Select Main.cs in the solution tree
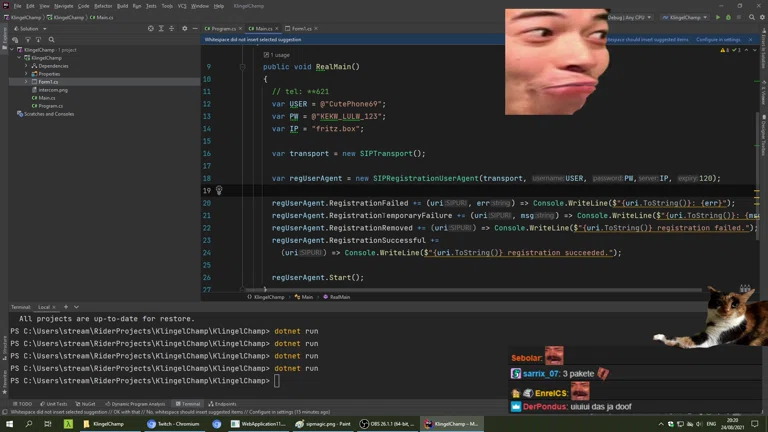This screenshot has width=768, height=432. pyautogui.click(x=47, y=98)
